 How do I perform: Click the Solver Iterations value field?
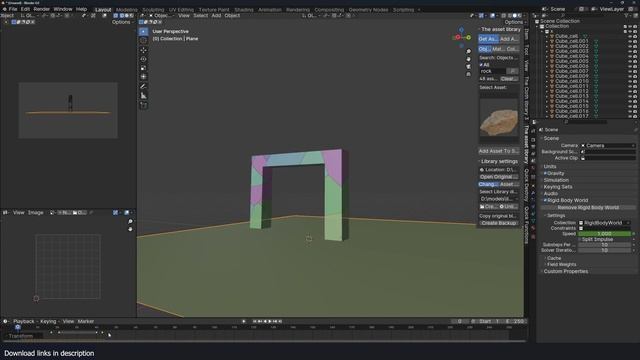pos(604,250)
